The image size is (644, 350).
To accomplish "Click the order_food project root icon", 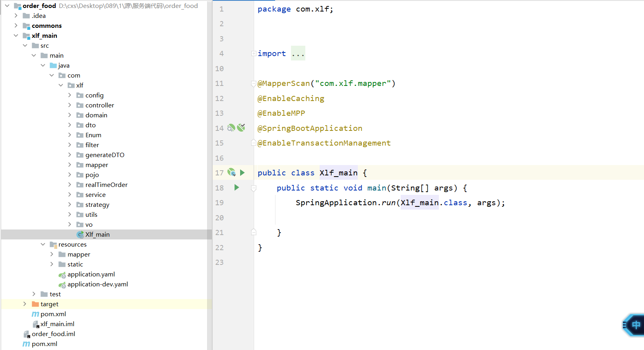I will point(17,6).
